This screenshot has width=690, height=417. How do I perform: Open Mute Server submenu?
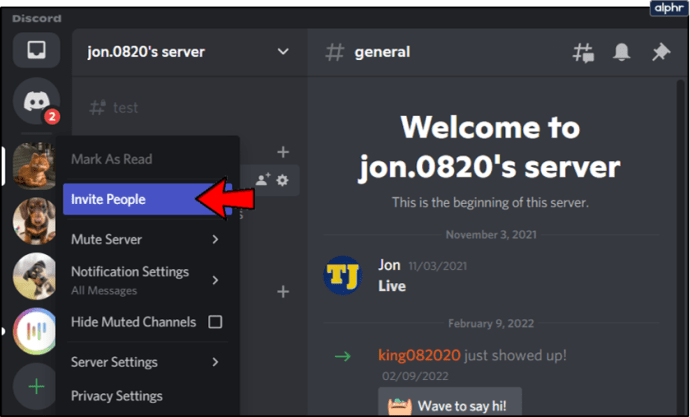(x=147, y=239)
